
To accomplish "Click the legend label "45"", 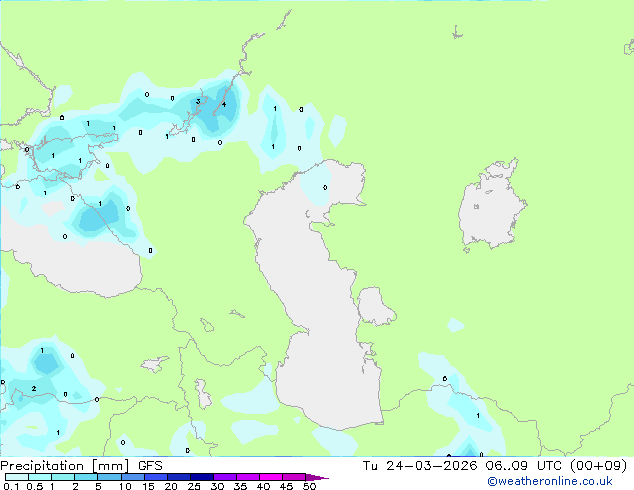I will 286,486.
